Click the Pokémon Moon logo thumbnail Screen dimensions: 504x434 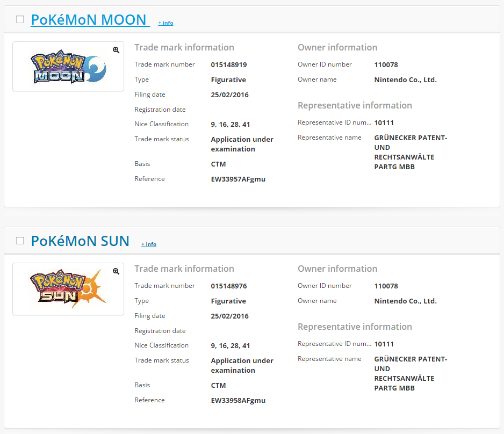[x=68, y=66]
